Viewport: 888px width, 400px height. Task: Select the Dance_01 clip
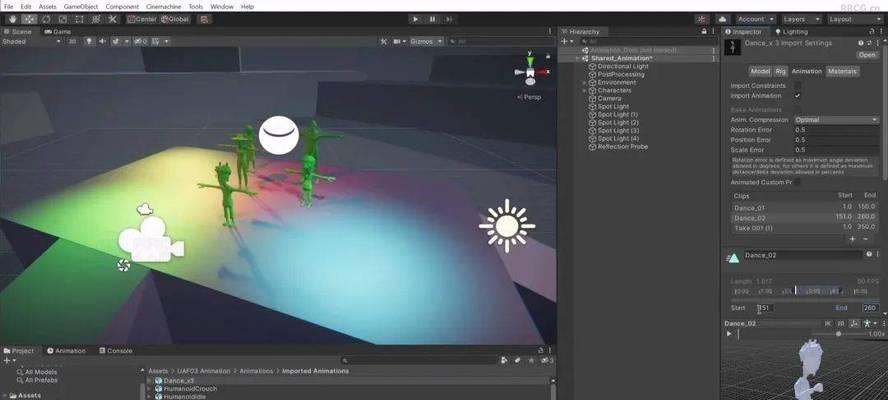[x=804, y=208]
